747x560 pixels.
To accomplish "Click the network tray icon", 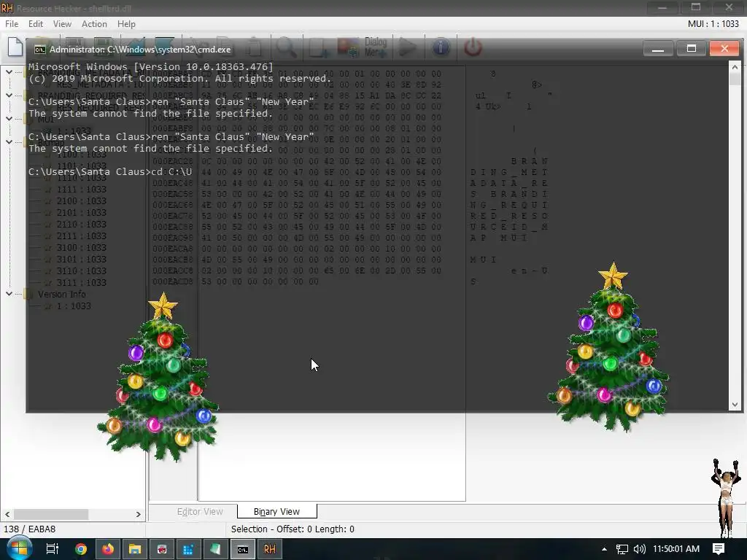I will click(x=622, y=549).
